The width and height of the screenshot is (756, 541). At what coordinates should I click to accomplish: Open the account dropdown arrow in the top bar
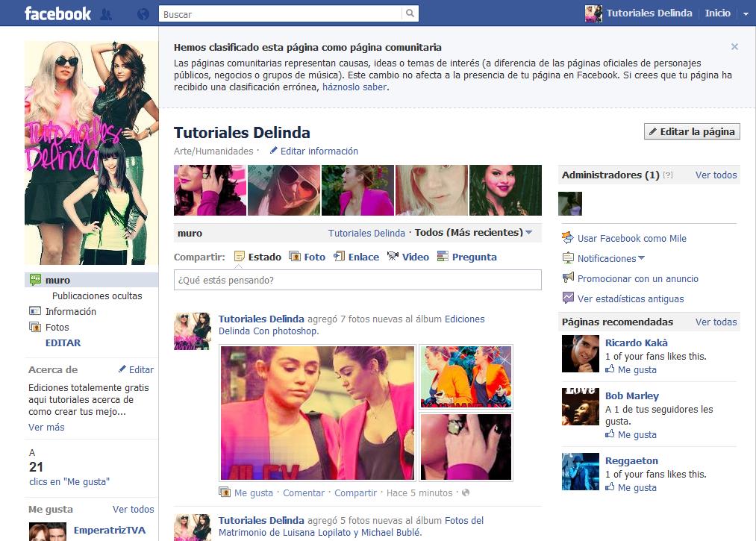[746, 14]
